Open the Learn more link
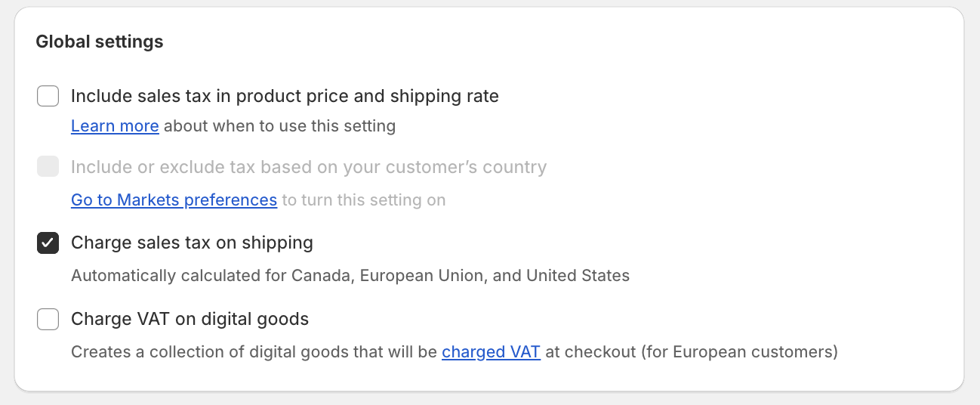980x405 pixels. (115, 126)
